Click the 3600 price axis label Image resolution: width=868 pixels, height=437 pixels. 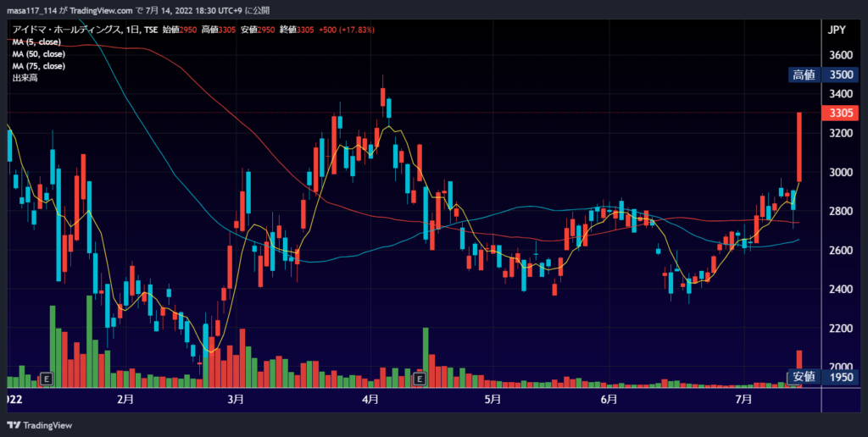tap(841, 55)
